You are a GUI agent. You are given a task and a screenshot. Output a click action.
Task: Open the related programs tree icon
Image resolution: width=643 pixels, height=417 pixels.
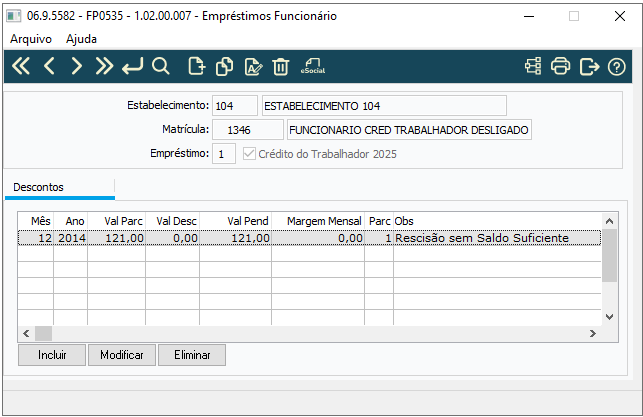tap(533, 66)
